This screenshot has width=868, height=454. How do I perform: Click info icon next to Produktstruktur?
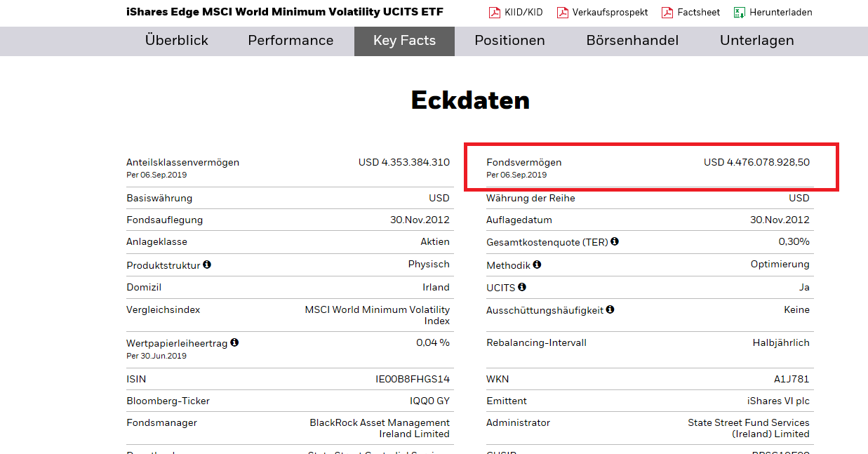207,265
